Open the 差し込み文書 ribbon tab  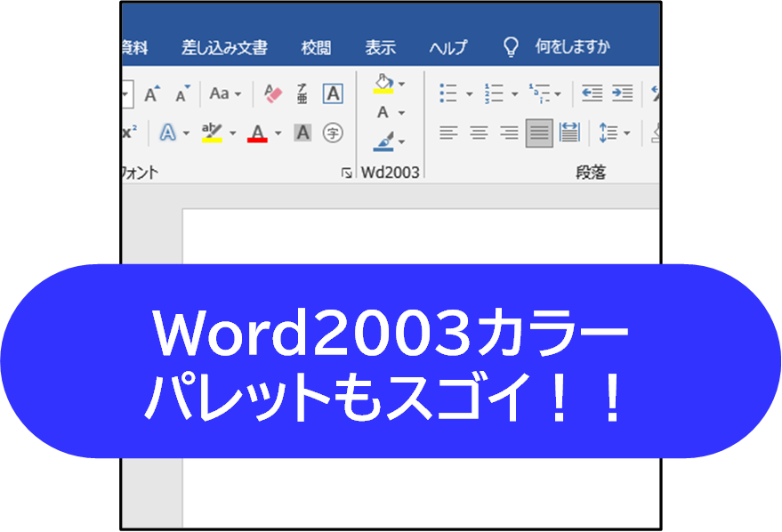[x=224, y=48]
